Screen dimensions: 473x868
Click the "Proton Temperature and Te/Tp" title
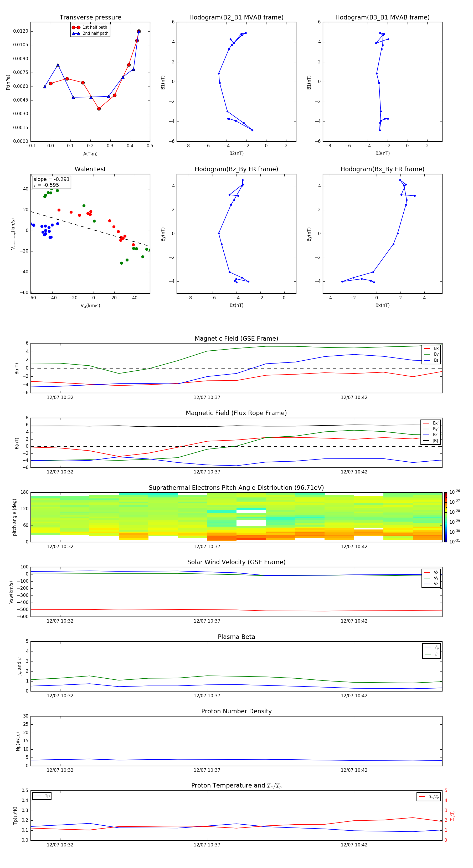point(236,786)
